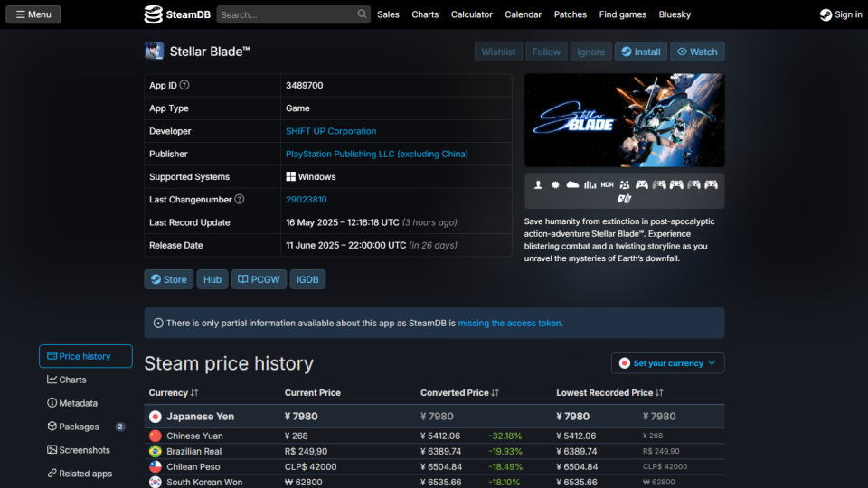Open the Sales page

(x=388, y=14)
